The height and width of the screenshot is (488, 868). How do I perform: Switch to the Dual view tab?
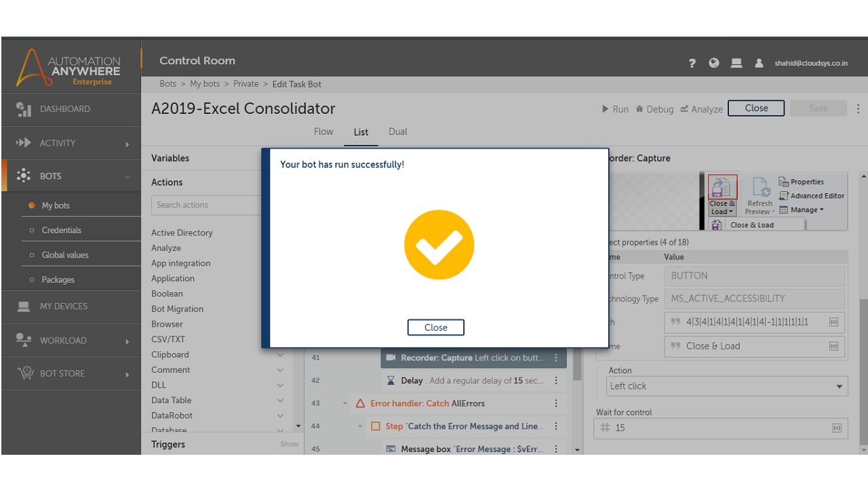click(398, 131)
